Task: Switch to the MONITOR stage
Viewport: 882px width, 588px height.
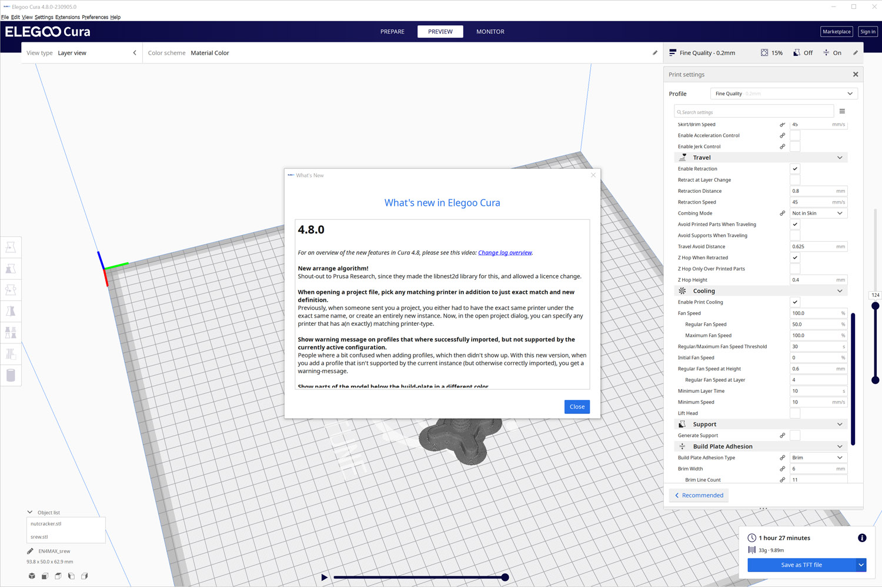Action: pos(490,32)
